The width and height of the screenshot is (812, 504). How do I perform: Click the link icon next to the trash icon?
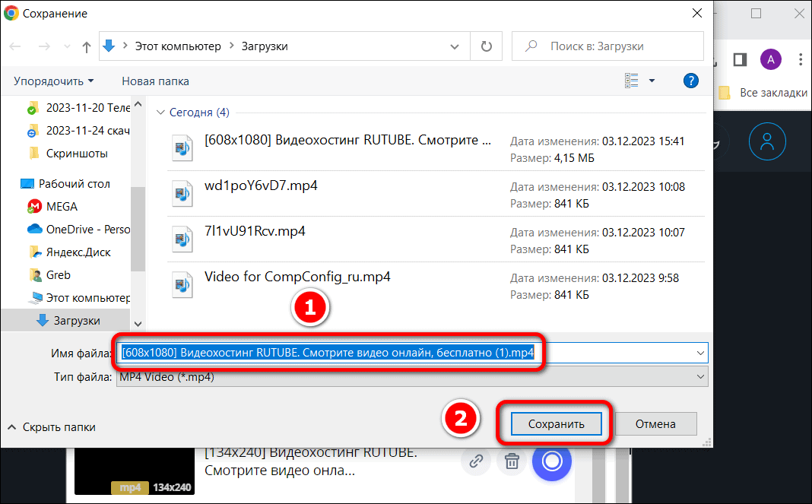(x=476, y=461)
